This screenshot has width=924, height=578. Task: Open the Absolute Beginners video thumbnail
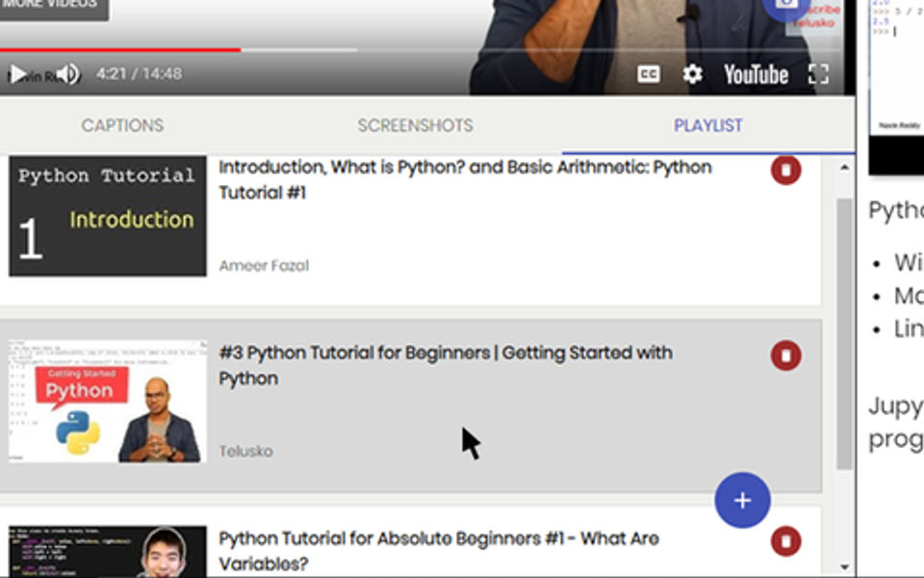click(x=108, y=551)
